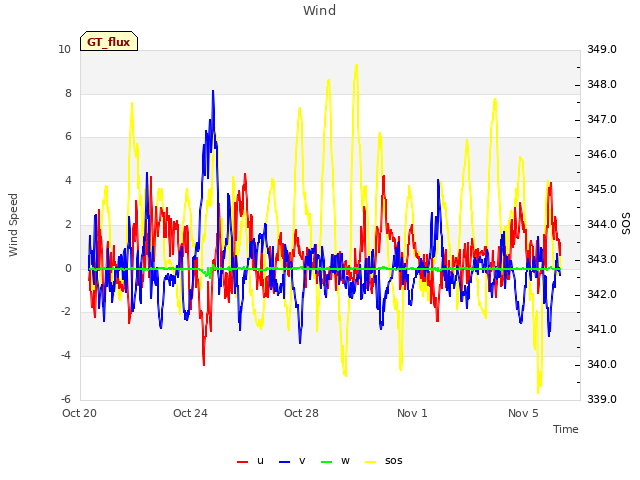Screen dimensions: 640x480
Task: Click the Nov 1 x-axis tick label
Action: (412, 413)
